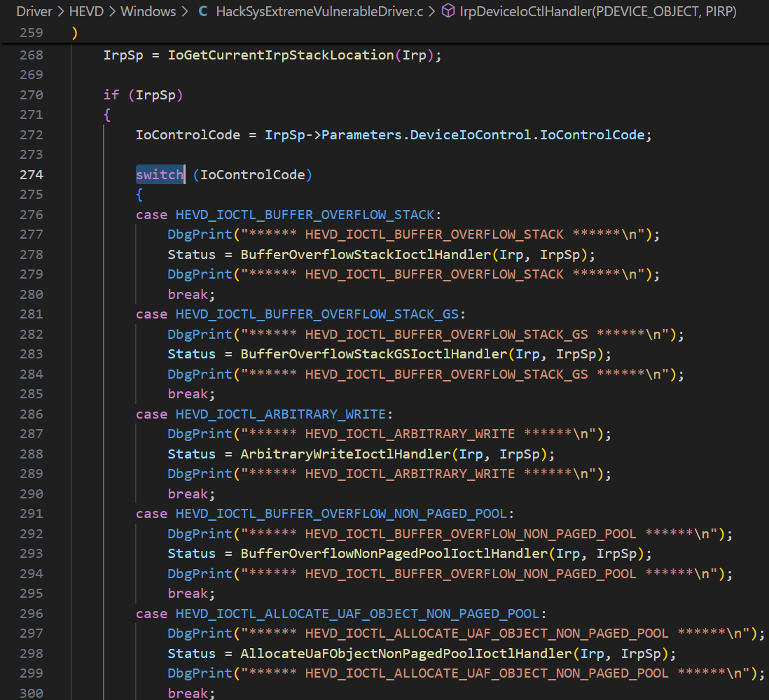769x700 pixels.
Task: Click DbgPrint call on line 289
Action: [x=200, y=474]
